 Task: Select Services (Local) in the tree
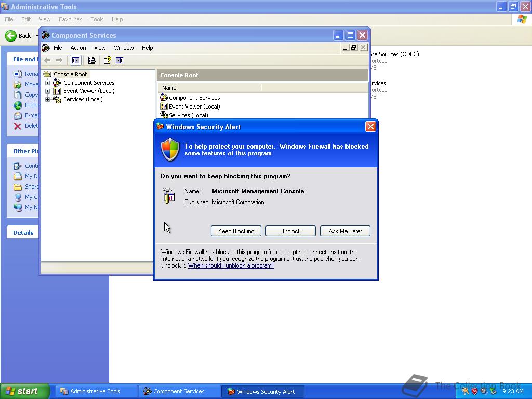[83, 99]
